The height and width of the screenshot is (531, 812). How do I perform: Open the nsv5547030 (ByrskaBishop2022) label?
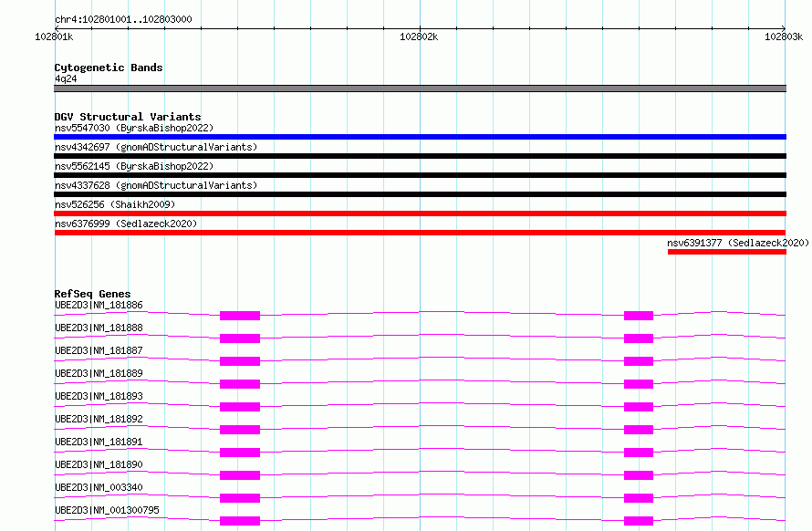click(x=134, y=128)
